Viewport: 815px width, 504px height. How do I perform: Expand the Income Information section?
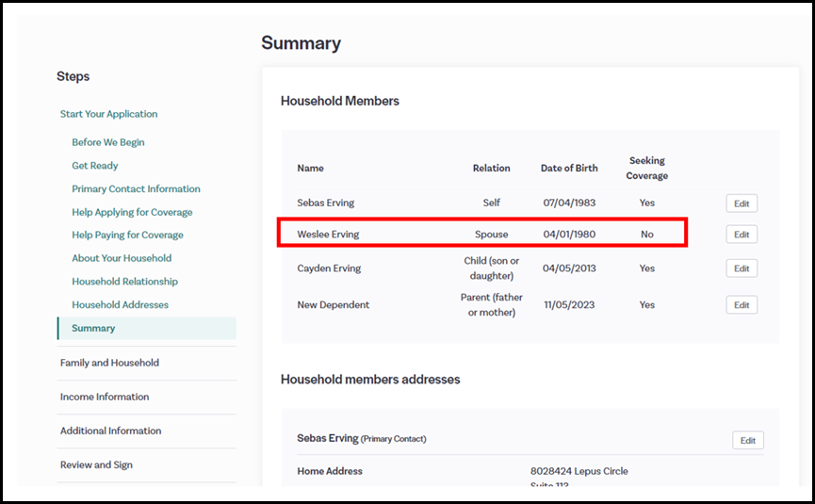(105, 397)
